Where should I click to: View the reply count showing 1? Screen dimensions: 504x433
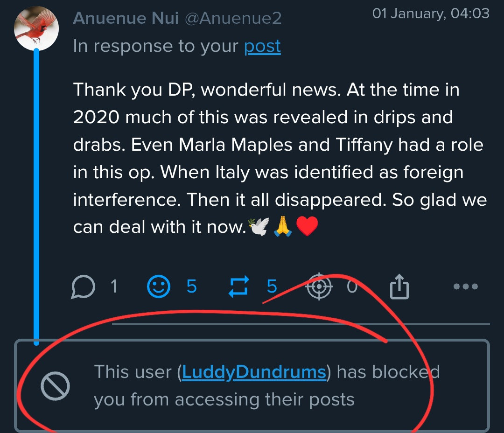coord(113,286)
